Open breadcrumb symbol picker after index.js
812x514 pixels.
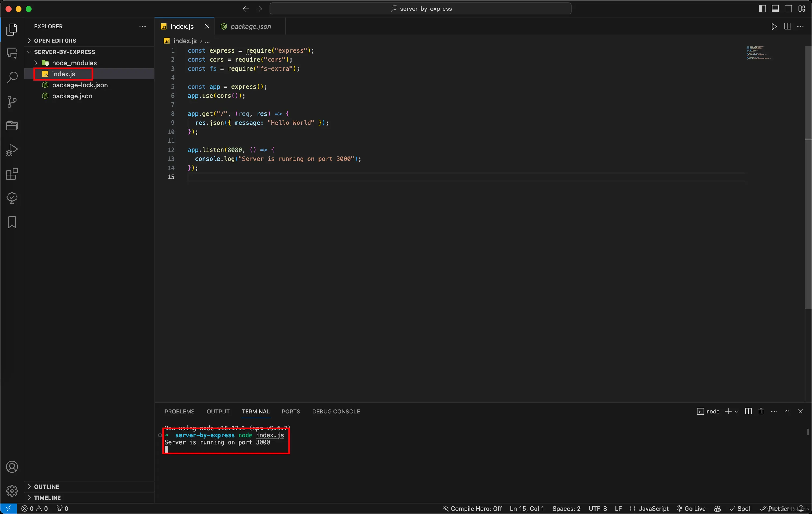coord(207,41)
